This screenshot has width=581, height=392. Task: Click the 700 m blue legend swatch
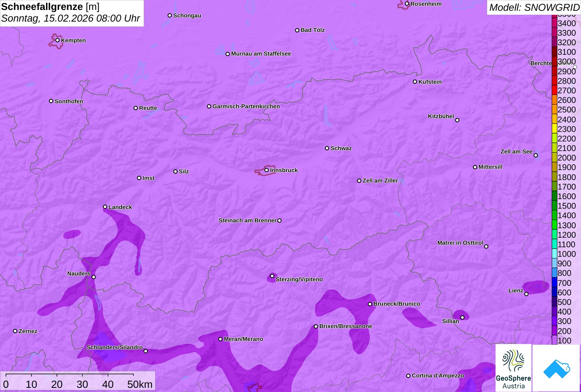click(554, 283)
